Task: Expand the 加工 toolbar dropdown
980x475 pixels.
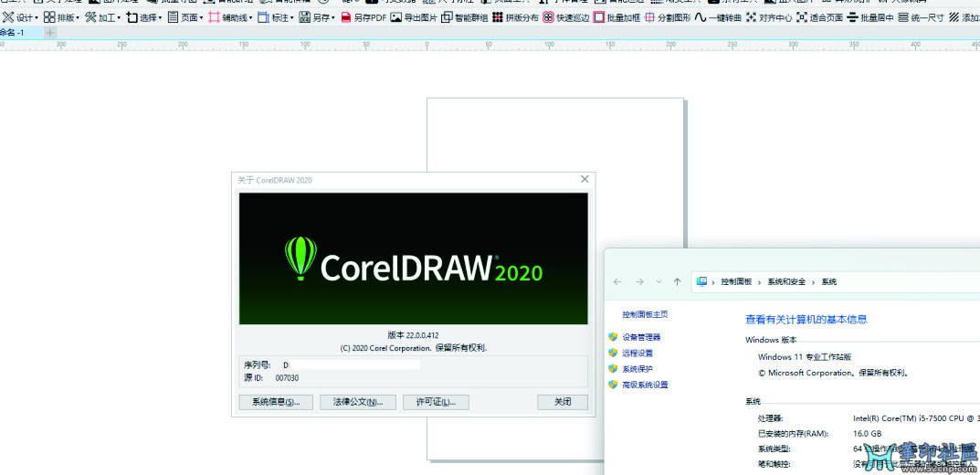Action: (102, 17)
